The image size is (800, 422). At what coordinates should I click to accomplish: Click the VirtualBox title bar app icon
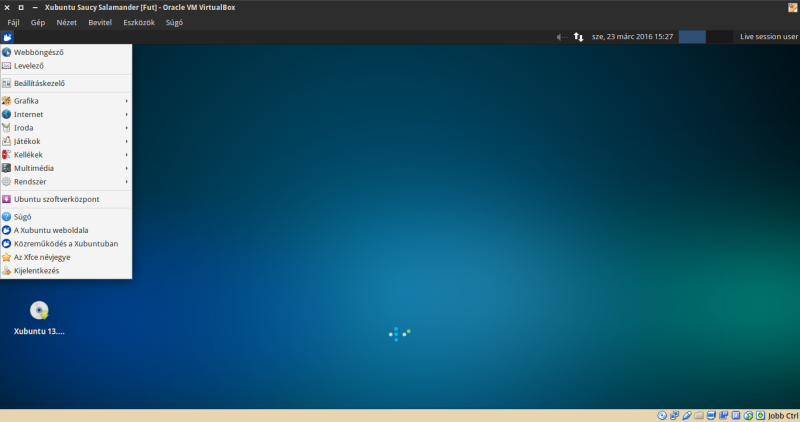[x=793, y=7]
